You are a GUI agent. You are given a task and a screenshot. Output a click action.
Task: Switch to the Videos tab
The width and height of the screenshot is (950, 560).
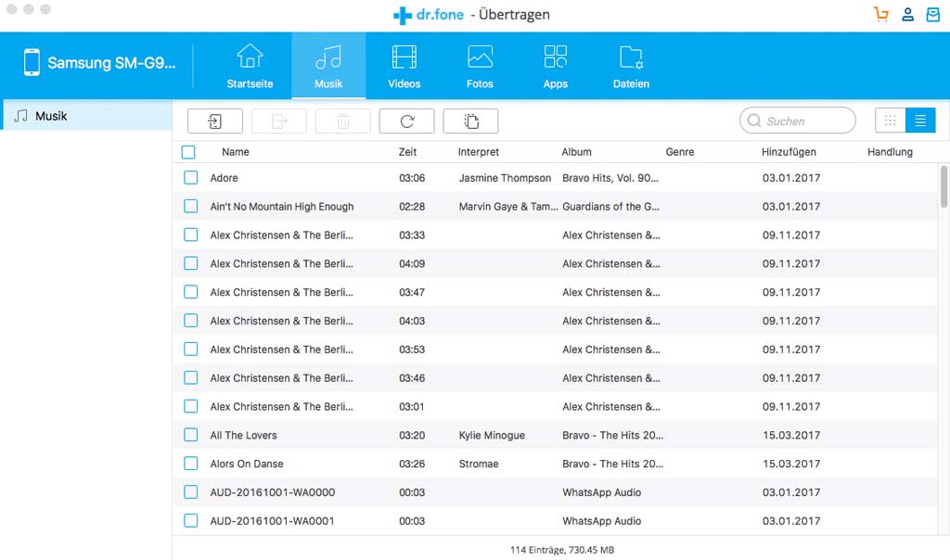[404, 65]
